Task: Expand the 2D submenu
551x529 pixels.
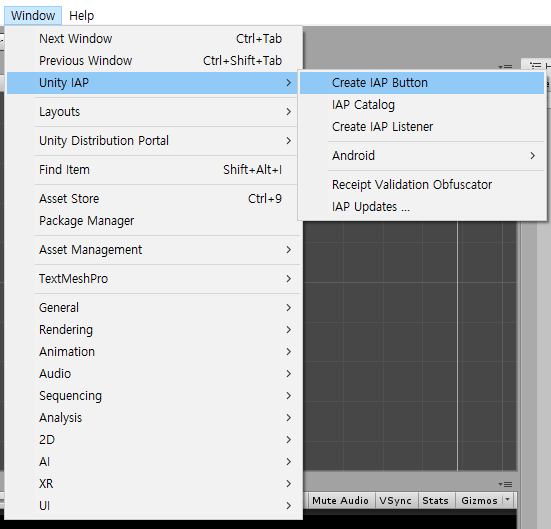Action: point(153,440)
